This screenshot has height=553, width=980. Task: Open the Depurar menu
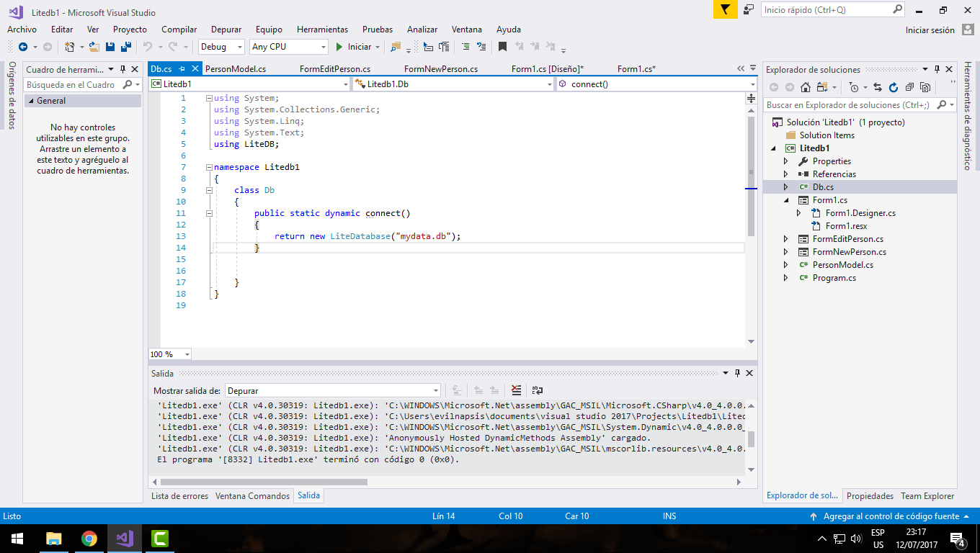click(x=226, y=30)
